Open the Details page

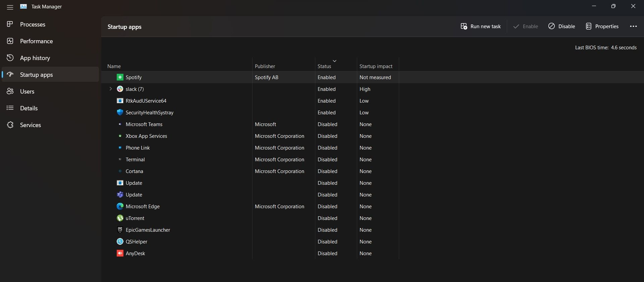pyautogui.click(x=50, y=108)
